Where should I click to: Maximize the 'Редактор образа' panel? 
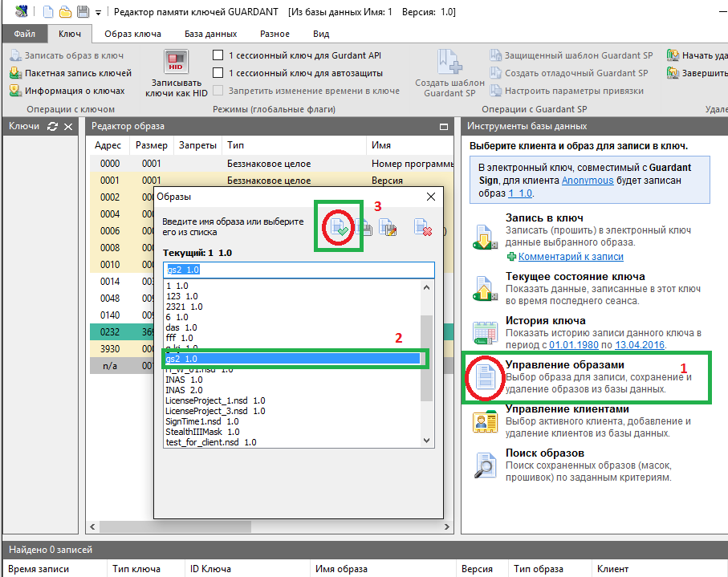[442, 127]
